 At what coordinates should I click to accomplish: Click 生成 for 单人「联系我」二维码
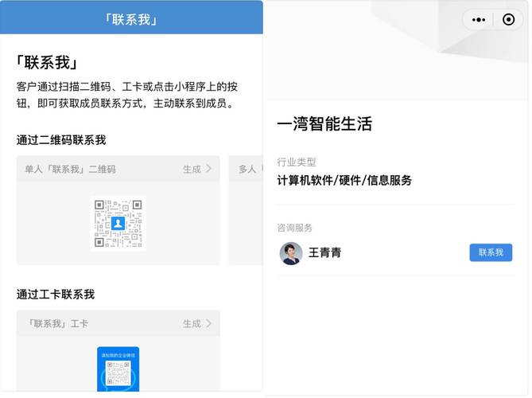[x=192, y=169]
